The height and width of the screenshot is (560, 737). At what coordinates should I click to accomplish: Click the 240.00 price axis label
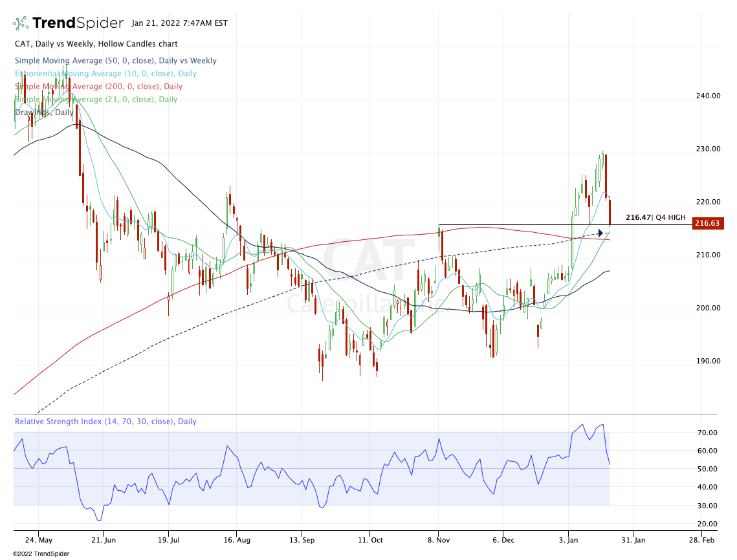click(708, 96)
